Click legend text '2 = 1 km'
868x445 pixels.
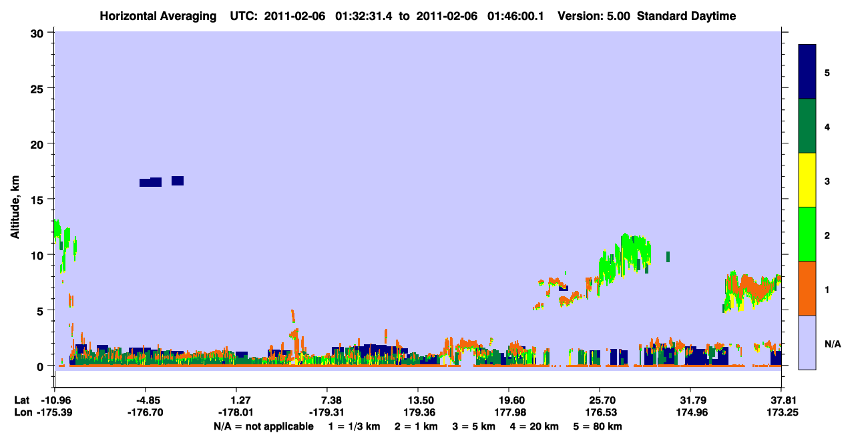point(415,426)
